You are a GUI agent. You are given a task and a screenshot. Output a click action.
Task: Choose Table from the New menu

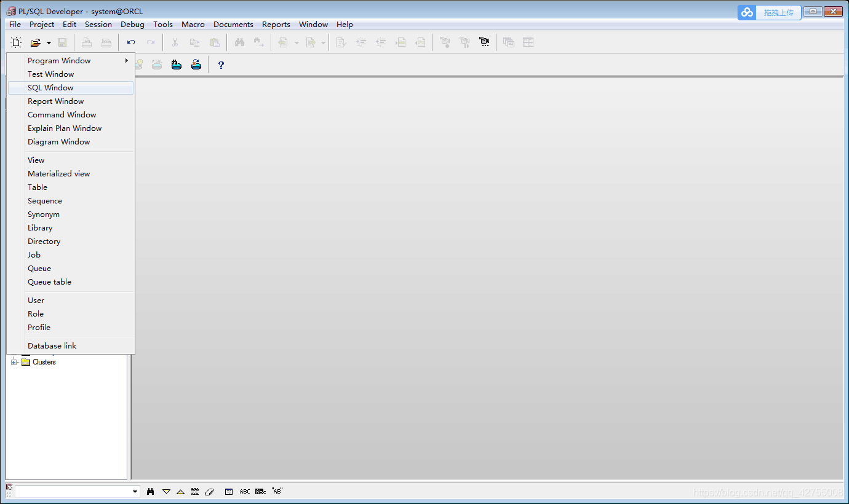click(71, 187)
